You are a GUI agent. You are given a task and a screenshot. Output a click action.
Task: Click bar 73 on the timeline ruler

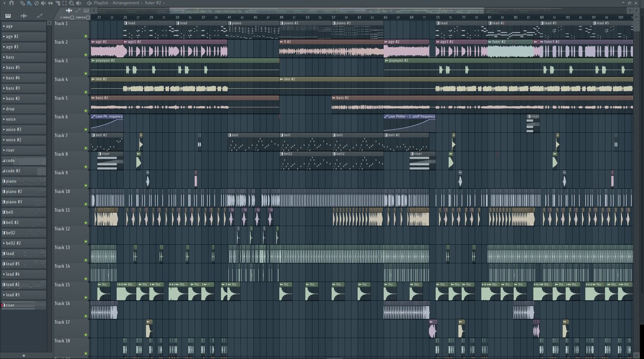coord(438,17)
